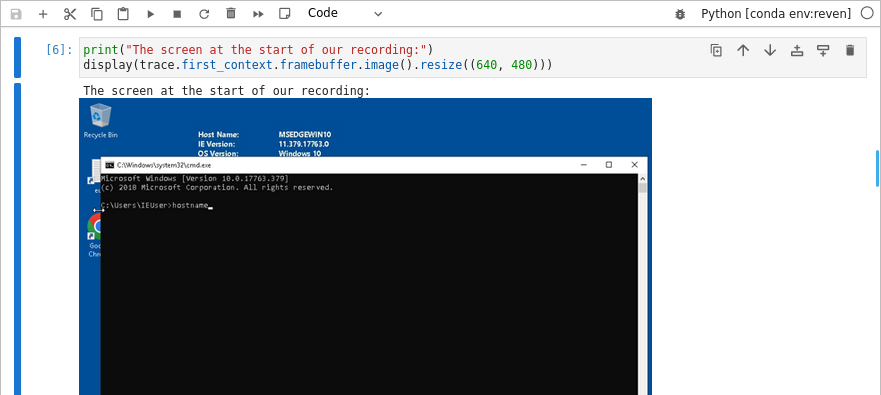The width and height of the screenshot is (881, 395).
Task: Switch kernel Python [conda env:reven]
Action: pyautogui.click(x=776, y=13)
